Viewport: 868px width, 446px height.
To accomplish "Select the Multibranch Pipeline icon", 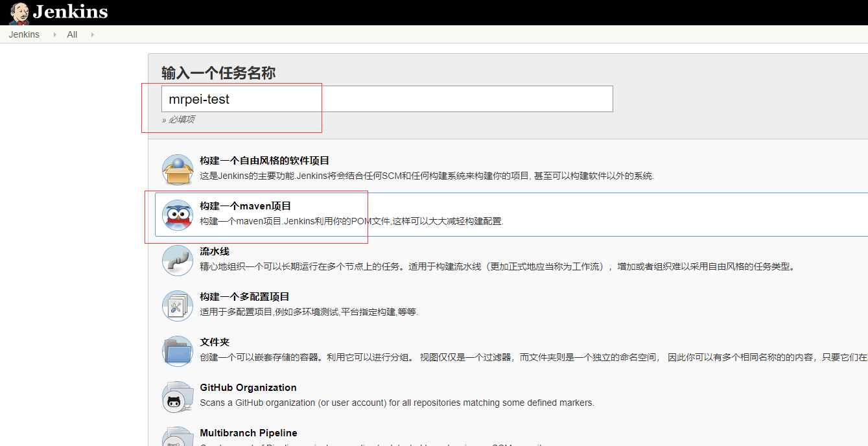I will click(x=178, y=436).
